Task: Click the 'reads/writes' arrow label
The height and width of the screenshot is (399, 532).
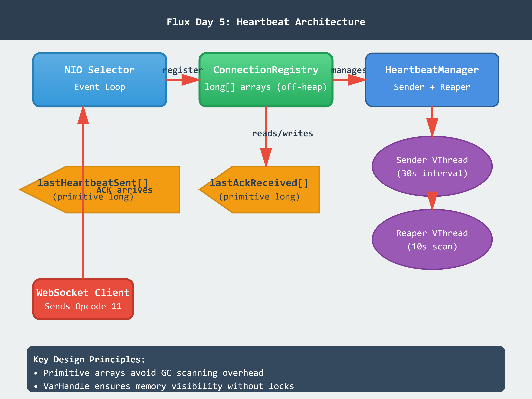Action: (282, 134)
